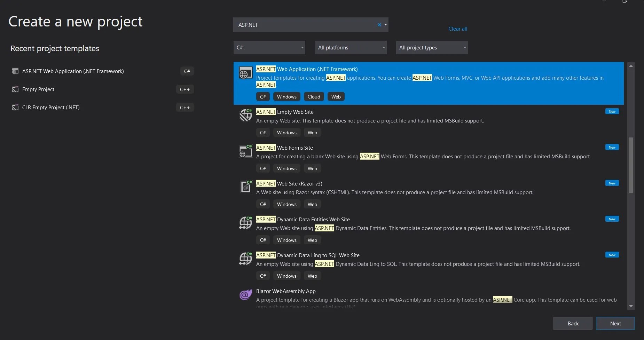
Task: Click C++ badge beside recent Empty Project
Action: tap(185, 89)
